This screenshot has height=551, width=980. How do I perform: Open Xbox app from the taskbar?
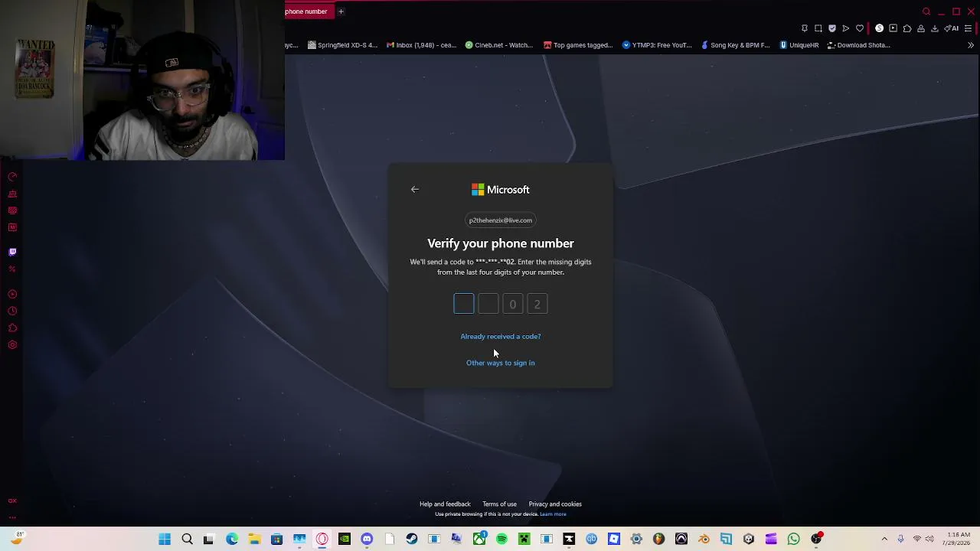(479, 540)
